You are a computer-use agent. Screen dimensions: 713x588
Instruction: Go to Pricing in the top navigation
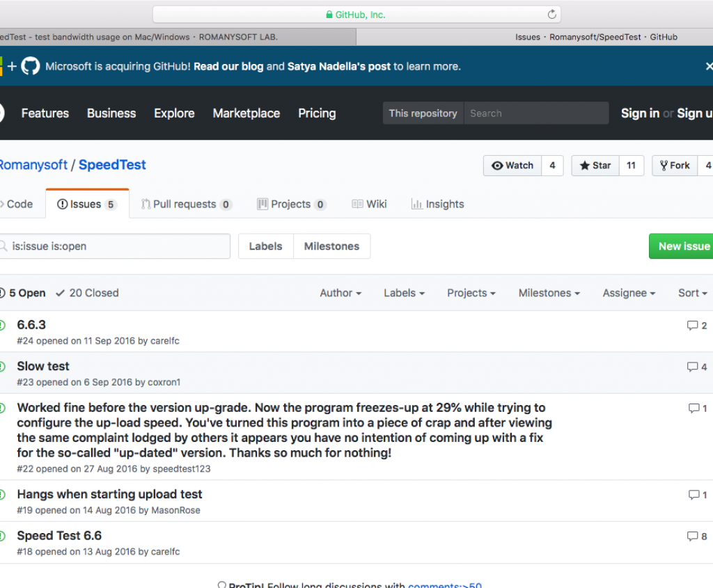click(317, 113)
